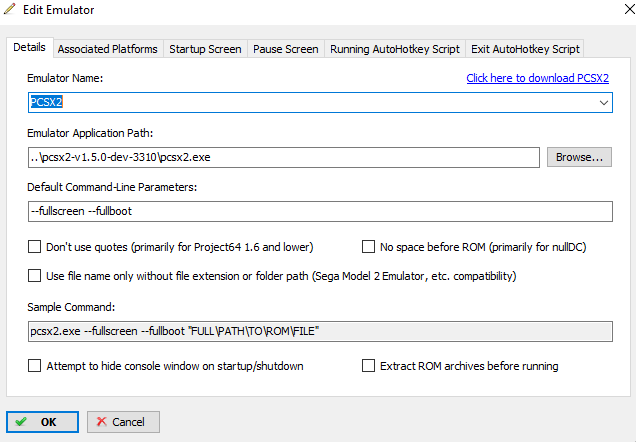The width and height of the screenshot is (636, 442).
Task: Open the Running AutoHotkey Script tab
Action: tap(395, 49)
